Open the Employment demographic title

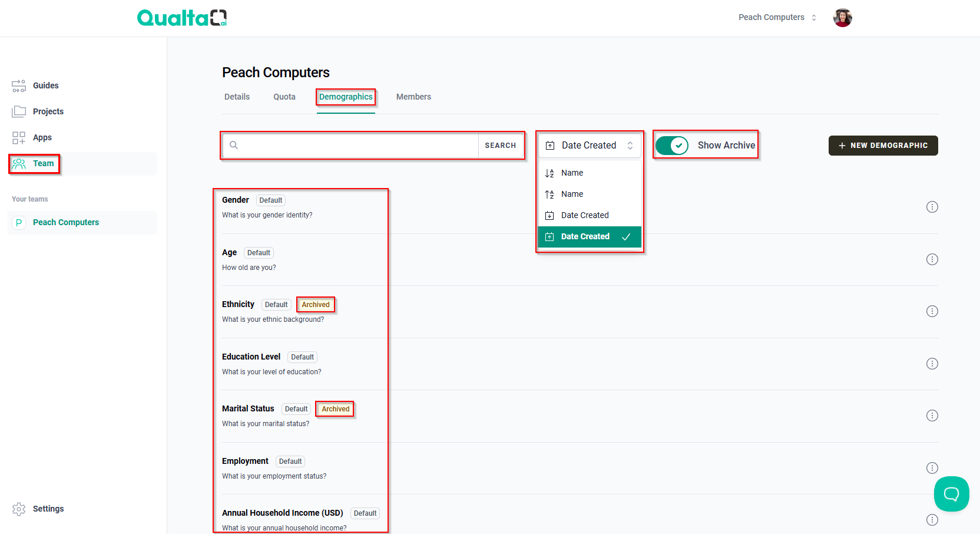(245, 461)
